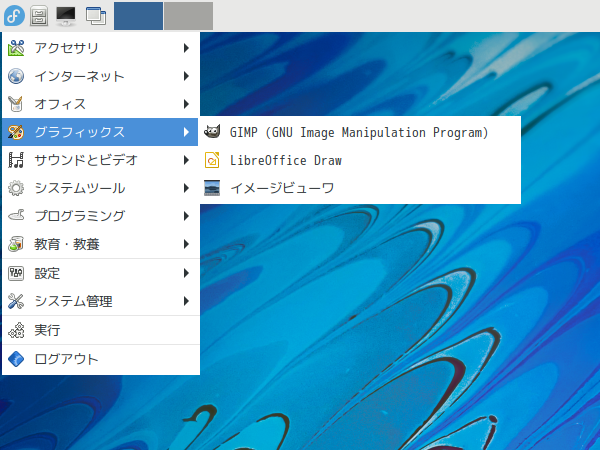The width and height of the screenshot is (600, 450).
Task: Click the プログラミング icon
Action: tap(16, 216)
